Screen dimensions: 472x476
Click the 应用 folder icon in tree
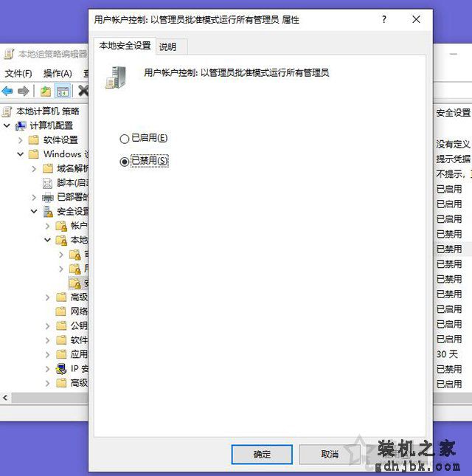pos(61,354)
